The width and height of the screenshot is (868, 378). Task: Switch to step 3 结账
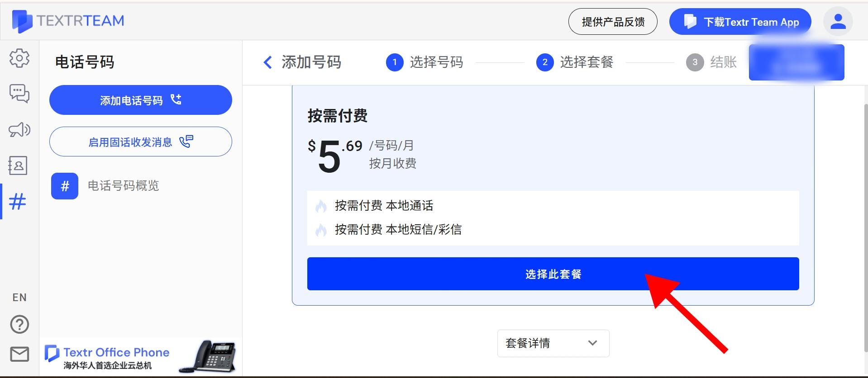coord(711,62)
